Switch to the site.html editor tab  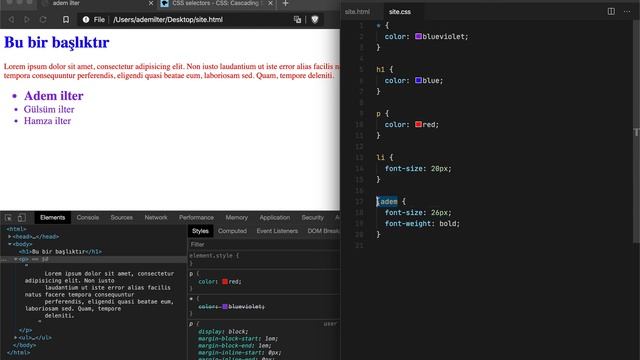click(358, 12)
